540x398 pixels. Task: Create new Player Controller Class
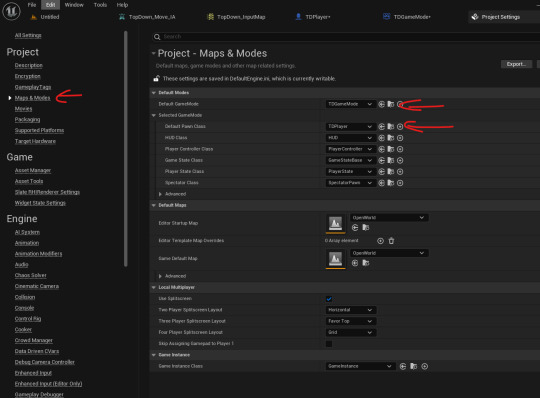pyautogui.click(x=400, y=149)
